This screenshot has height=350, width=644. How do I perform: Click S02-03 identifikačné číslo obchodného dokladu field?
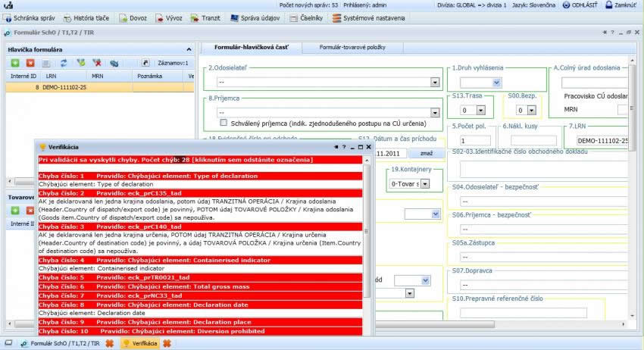click(544, 169)
